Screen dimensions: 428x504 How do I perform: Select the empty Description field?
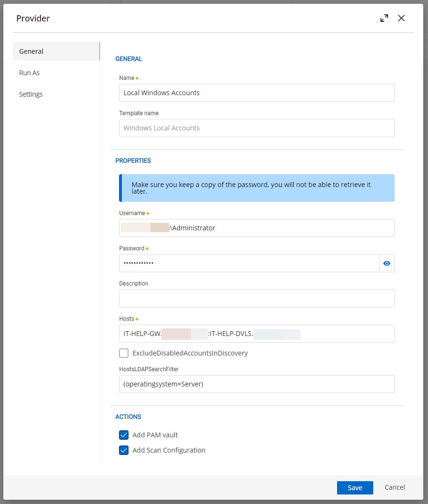click(257, 298)
